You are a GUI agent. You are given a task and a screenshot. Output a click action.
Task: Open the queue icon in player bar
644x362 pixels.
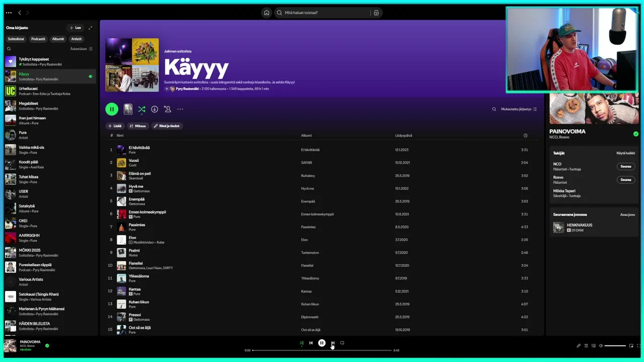point(586,346)
